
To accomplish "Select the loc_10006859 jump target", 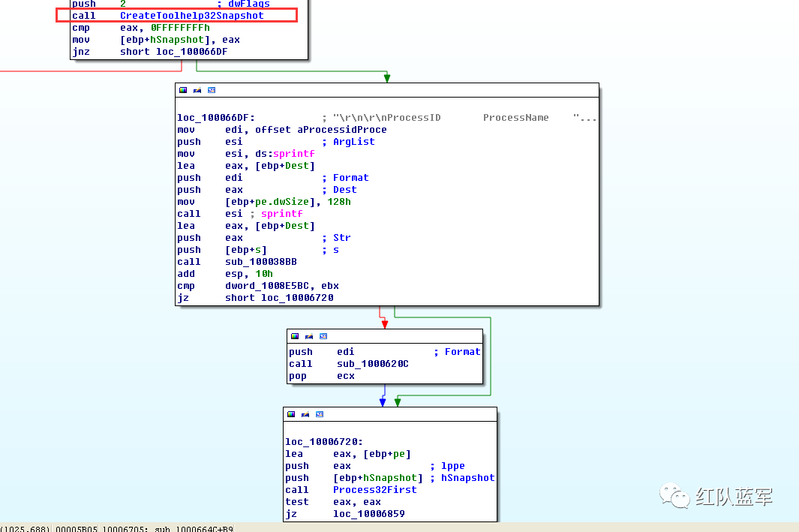I will (x=369, y=514).
